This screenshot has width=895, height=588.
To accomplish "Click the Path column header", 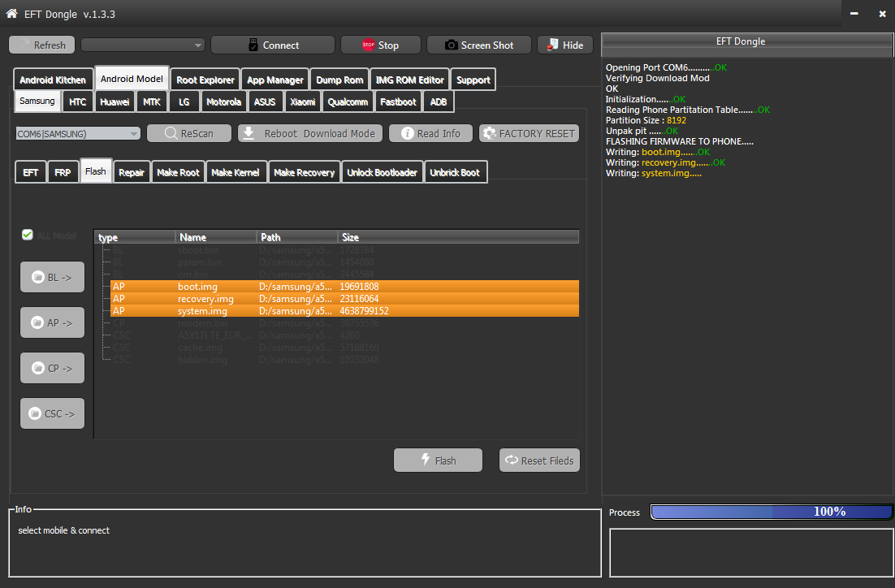I will click(297, 237).
